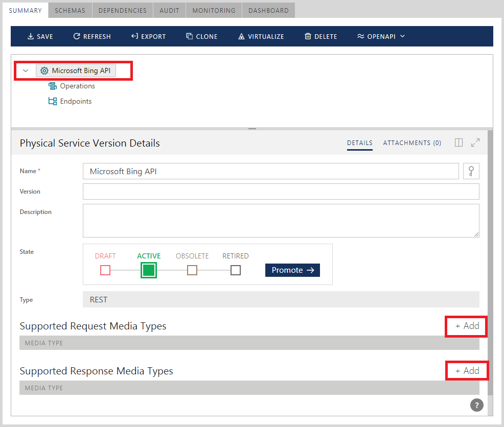Image resolution: width=504 pixels, height=427 pixels.
Task: Click the Endpoints tree icon
Action: [x=52, y=101]
